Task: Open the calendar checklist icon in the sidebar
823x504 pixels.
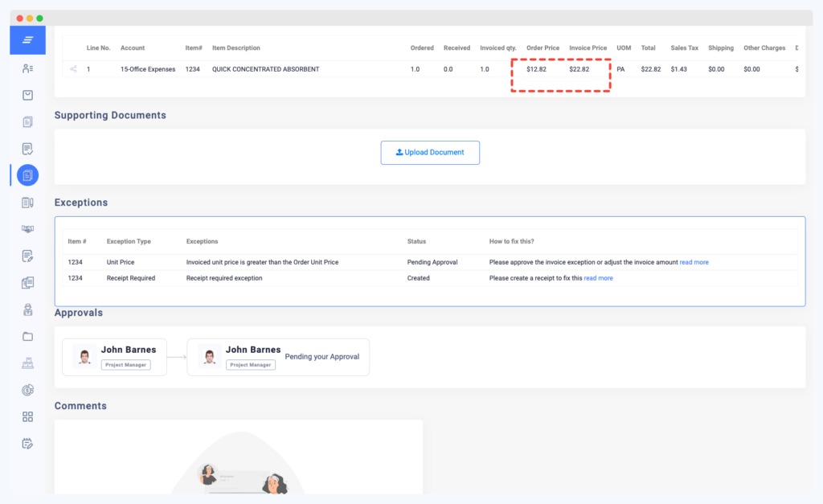Action: point(27,443)
